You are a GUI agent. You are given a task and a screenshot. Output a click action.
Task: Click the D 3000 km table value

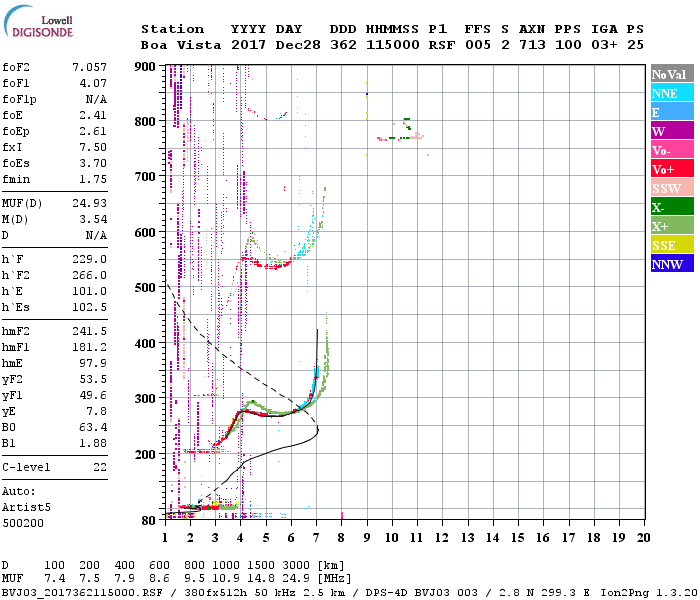point(296,565)
